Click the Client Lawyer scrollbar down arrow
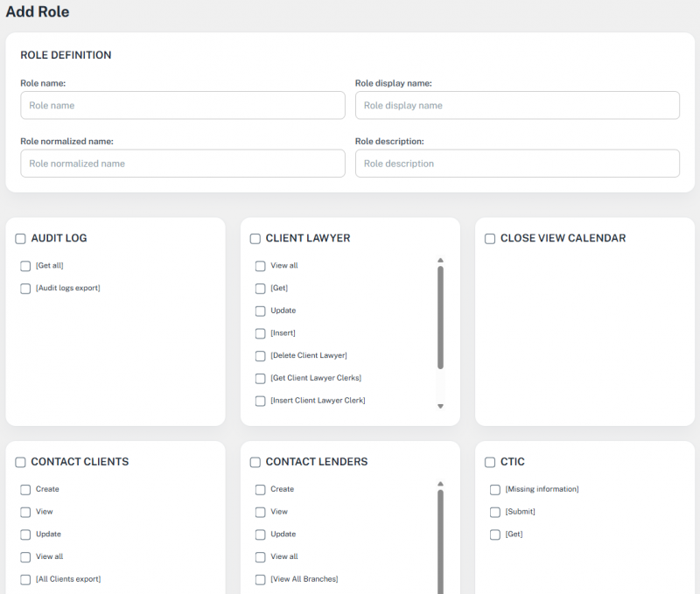Image resolution: width=700 pixels, height=594 pixels. [x=440, y=406]
